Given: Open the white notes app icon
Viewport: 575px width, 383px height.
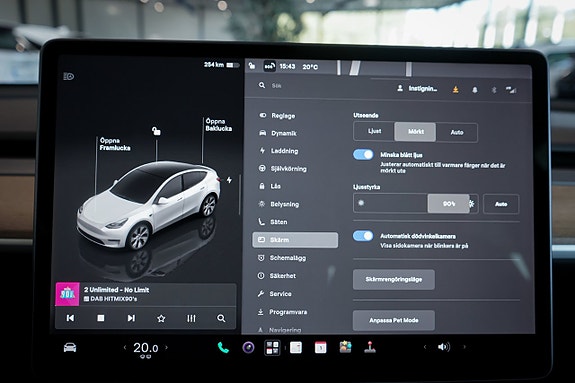Looking at the screenshot, I should coord(296,347).
